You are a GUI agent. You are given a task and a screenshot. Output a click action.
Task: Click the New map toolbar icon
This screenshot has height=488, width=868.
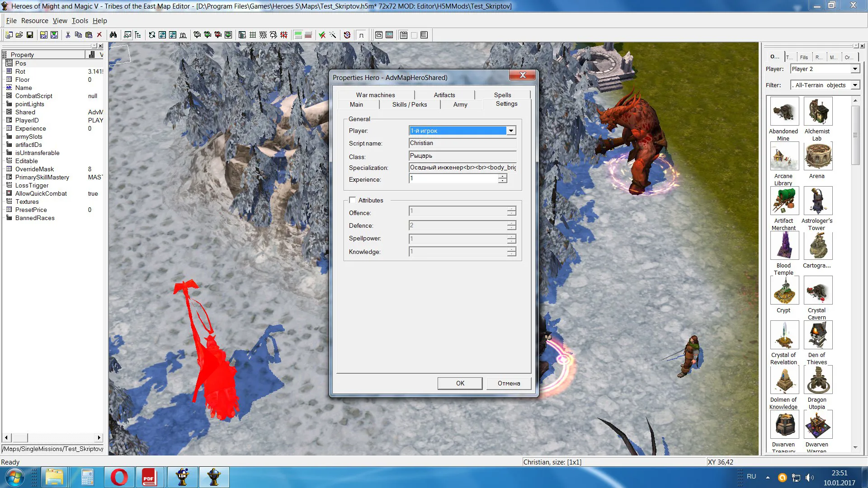(x=9, y=35)
